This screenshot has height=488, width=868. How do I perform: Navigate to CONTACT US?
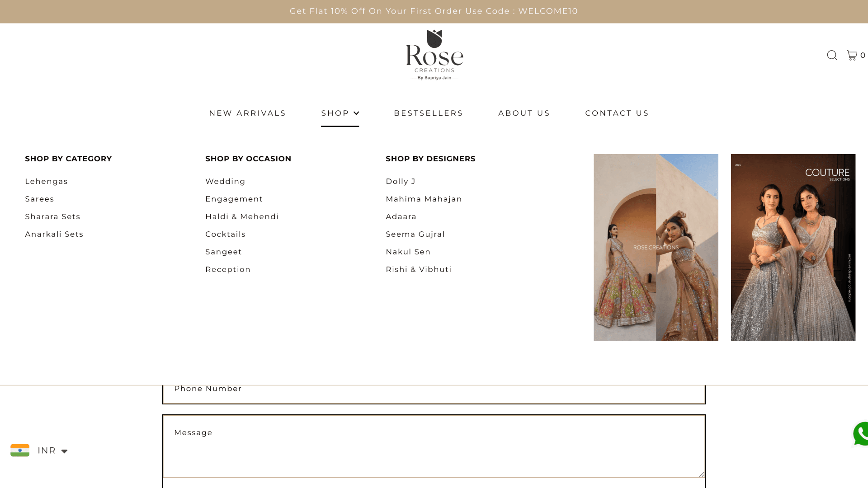point(617,113)
